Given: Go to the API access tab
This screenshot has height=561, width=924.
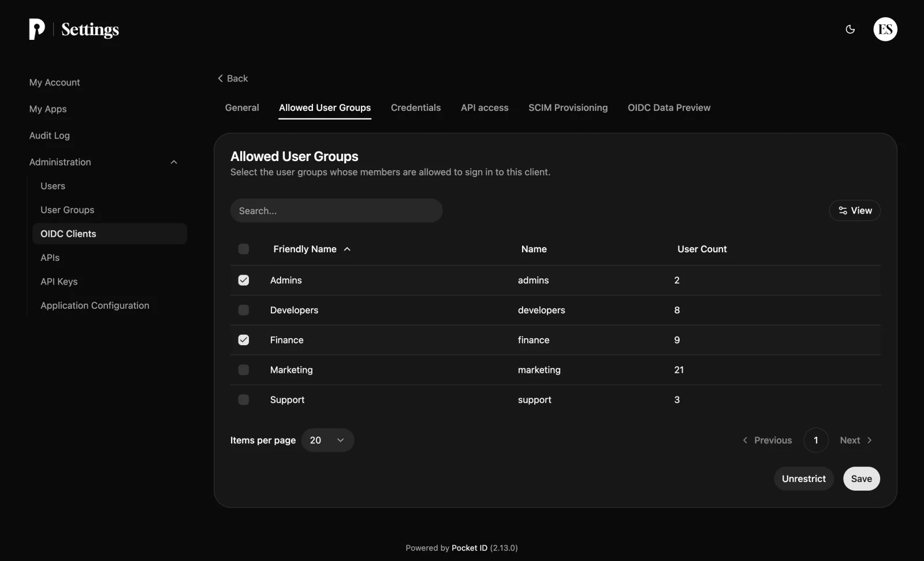Looking at the screenshot, I should pyautogui.click(x=485, y=108).
